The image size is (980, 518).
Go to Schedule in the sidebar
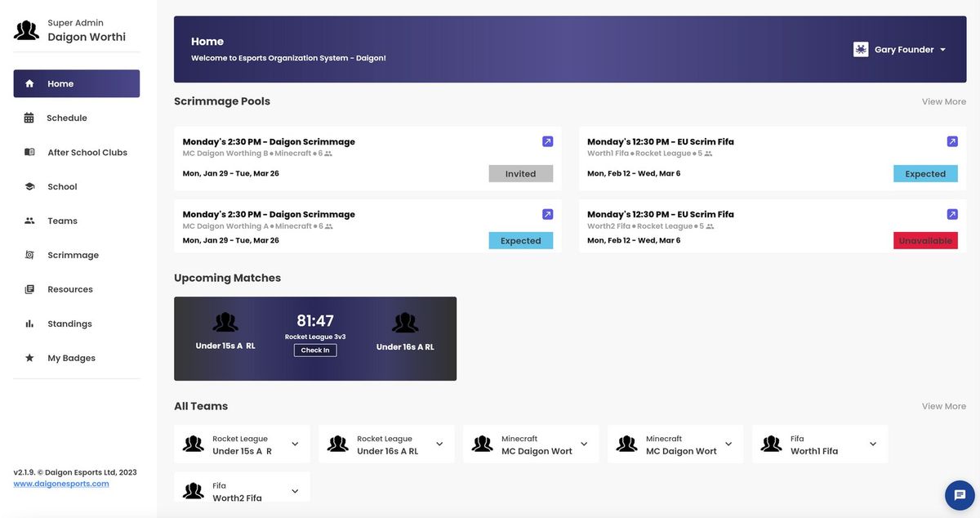[77, 118]
